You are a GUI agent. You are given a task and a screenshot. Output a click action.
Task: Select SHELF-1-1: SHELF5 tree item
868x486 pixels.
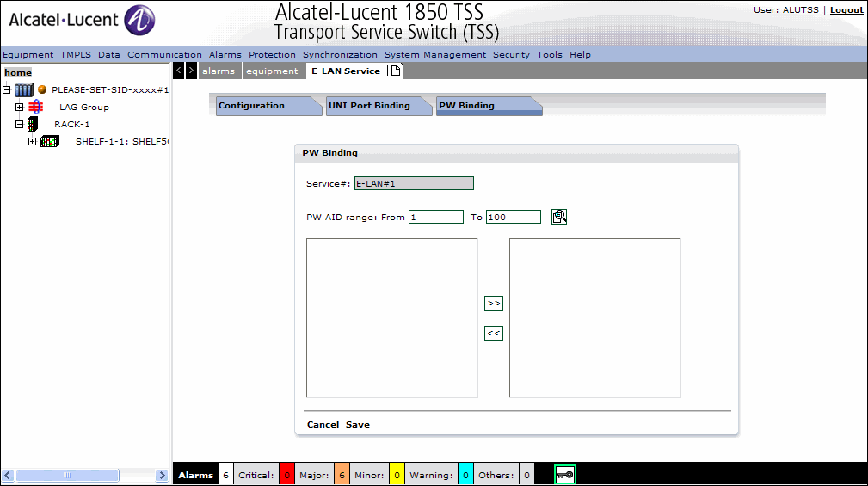122,142
